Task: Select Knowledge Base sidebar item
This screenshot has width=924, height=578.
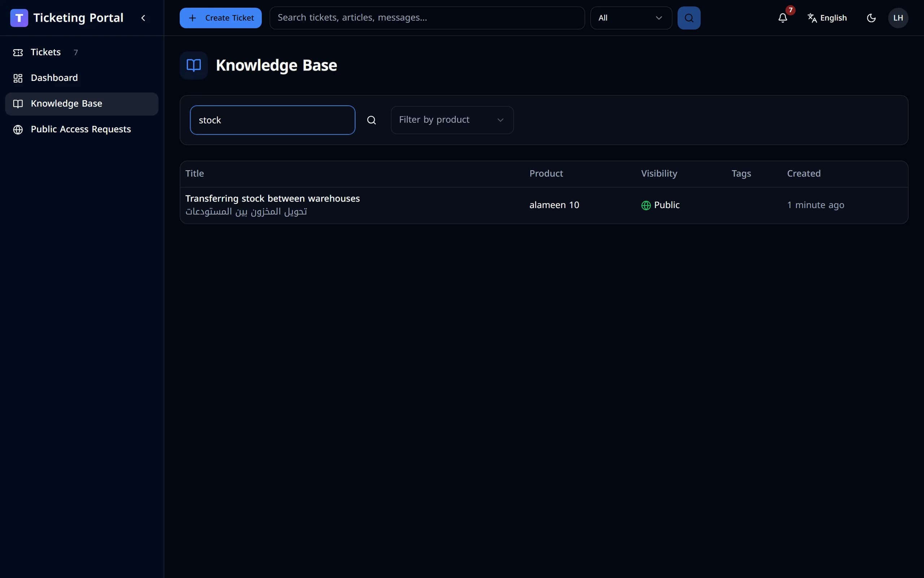Action: pos(82,104)
